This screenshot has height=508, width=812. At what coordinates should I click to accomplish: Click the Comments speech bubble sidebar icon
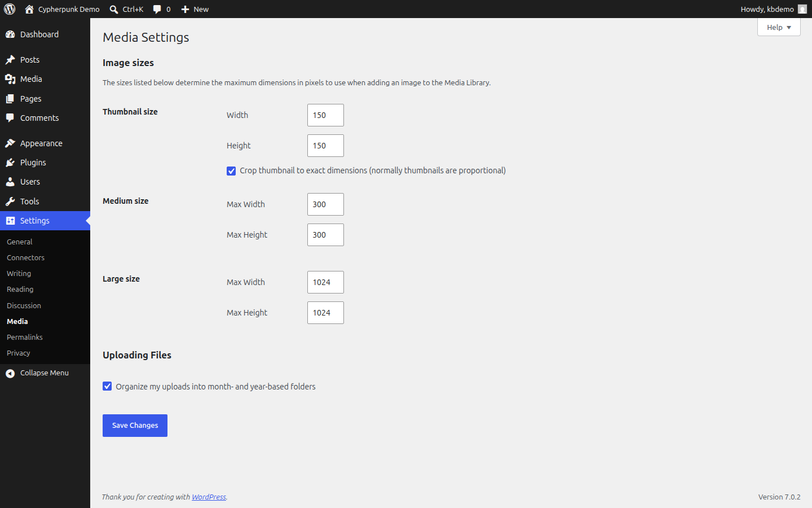pyautogui.click(x=10, y=118)
